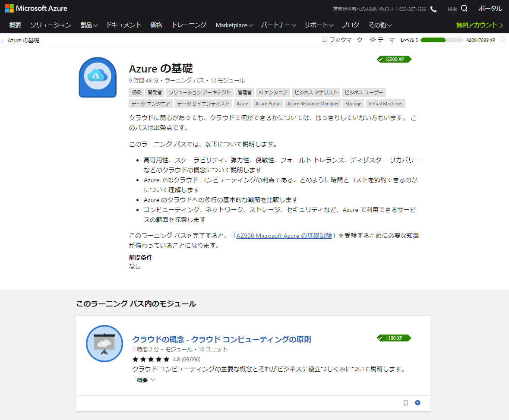The height and width of the screenshot is (420, 509).
Task: Expand the パートナー dropdown menu
Action: [278, 25]
